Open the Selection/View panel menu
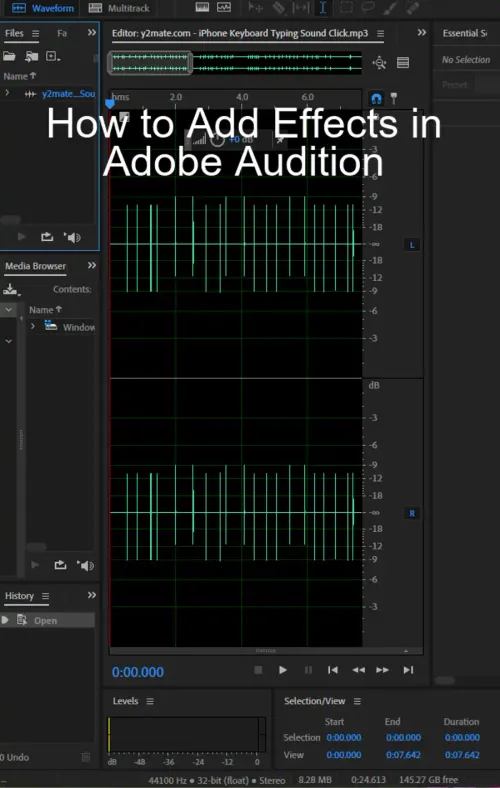Viewport: 500px width, 788px height. tap(357, 702)
